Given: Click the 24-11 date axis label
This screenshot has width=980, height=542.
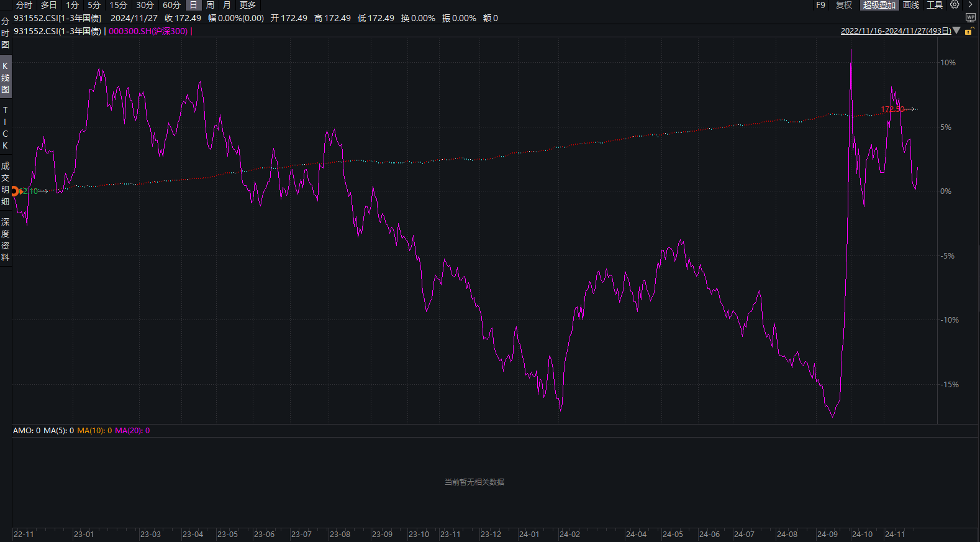Looking at the screenshot, I should pos(895,535).
